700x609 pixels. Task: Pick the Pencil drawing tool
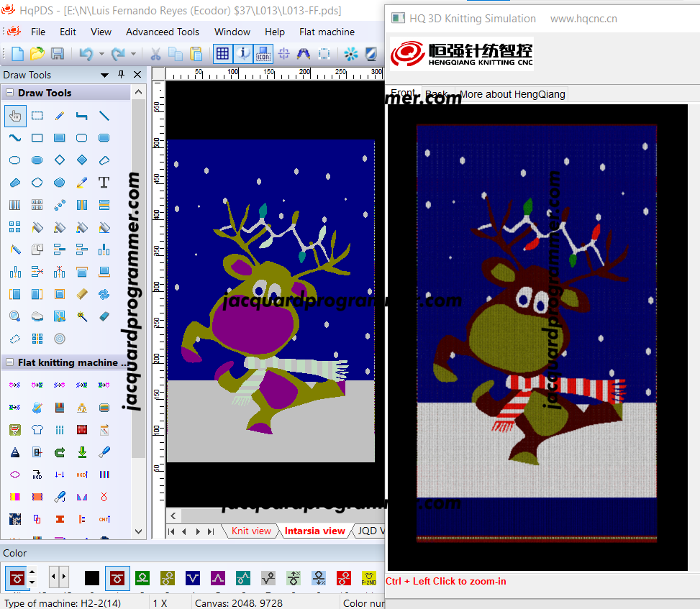(60, 116)
